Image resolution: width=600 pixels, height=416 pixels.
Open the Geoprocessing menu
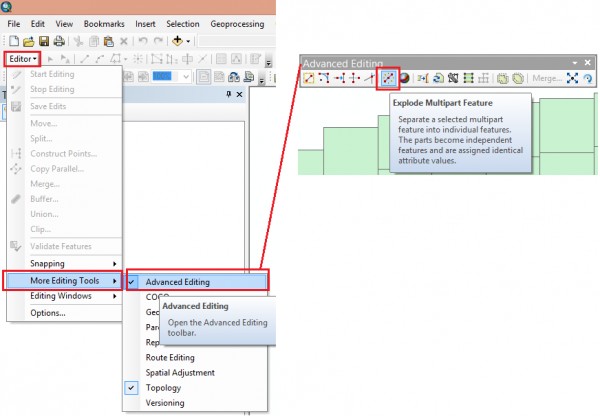coord(237,24)
